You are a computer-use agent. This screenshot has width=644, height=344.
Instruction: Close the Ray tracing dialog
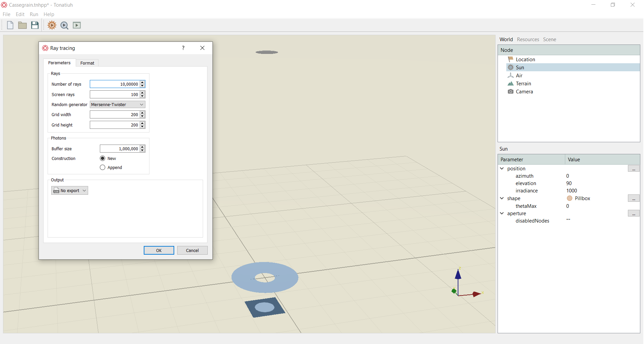pyautogui.click(x=202, y=48)
